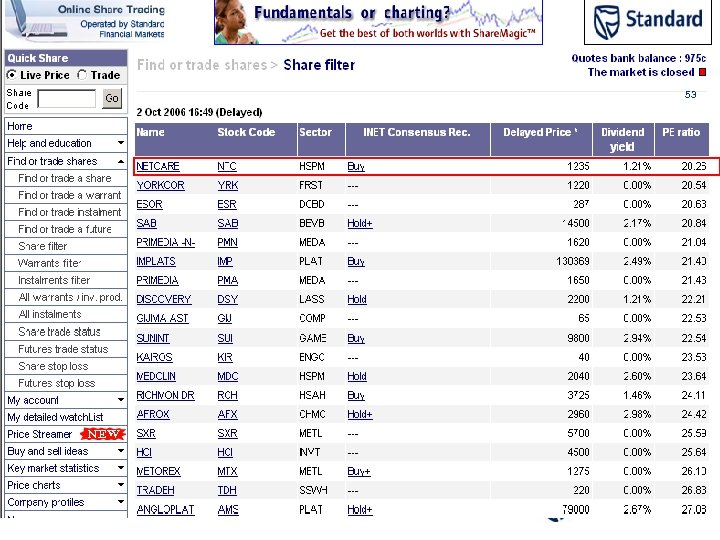Expand the Key market statistics menu
Viewport: 720px width, 540px height.
point(66,468)
